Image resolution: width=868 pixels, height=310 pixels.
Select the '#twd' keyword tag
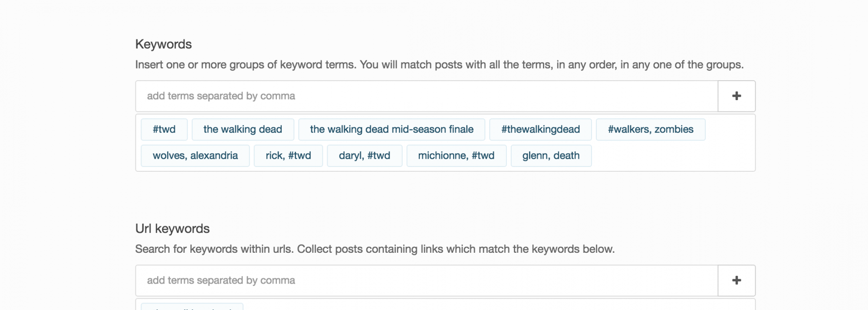pyautogui.click(x=164, y=130)
